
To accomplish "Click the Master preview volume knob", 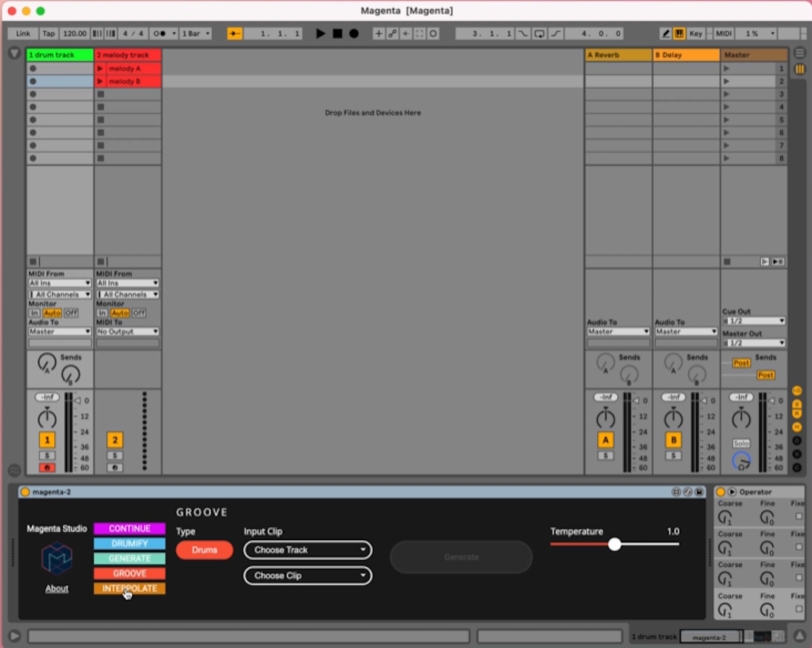I will (741, 461).
